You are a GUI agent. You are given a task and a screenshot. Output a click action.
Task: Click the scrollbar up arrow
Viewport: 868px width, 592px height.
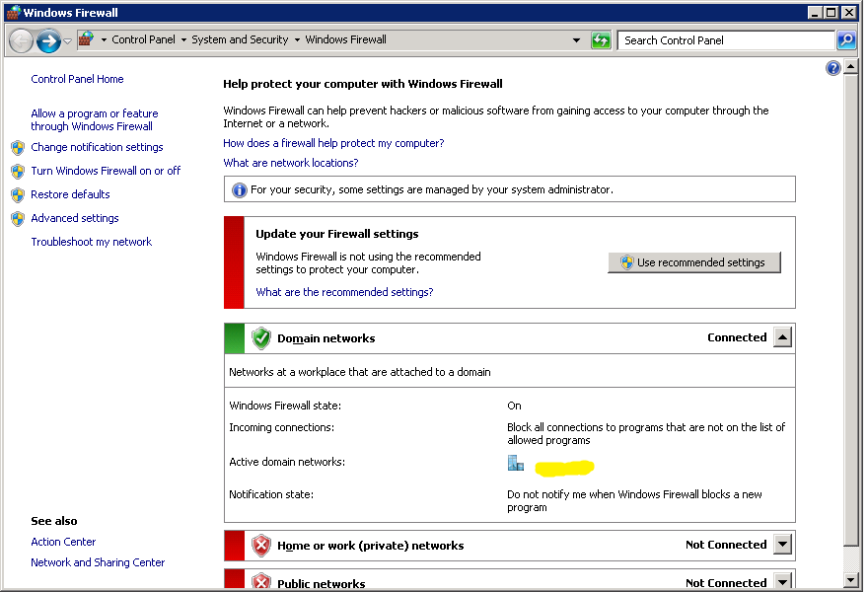pyautogui.click(x=851, y=67)
